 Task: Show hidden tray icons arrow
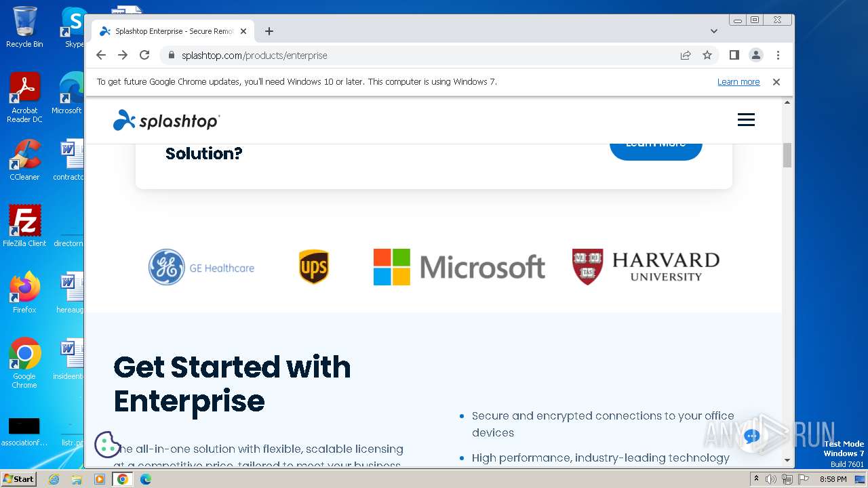[757, 479]
